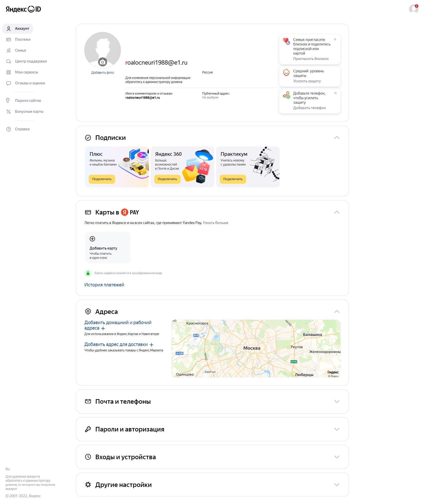Click the camera icon on profile avatar

point(102,62)
